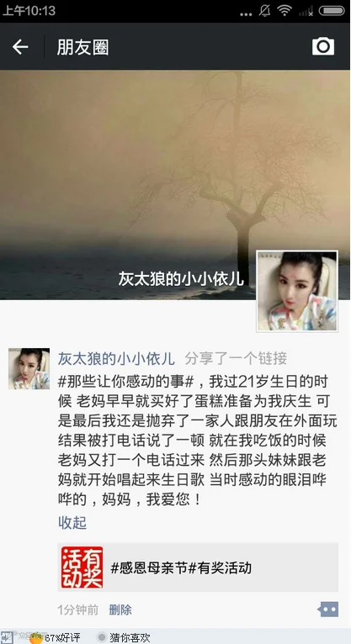Tap the battery icon in the status bar
The width and height of the screenshot is (351, 644).
pyautogui.click(x=332, y=11)
